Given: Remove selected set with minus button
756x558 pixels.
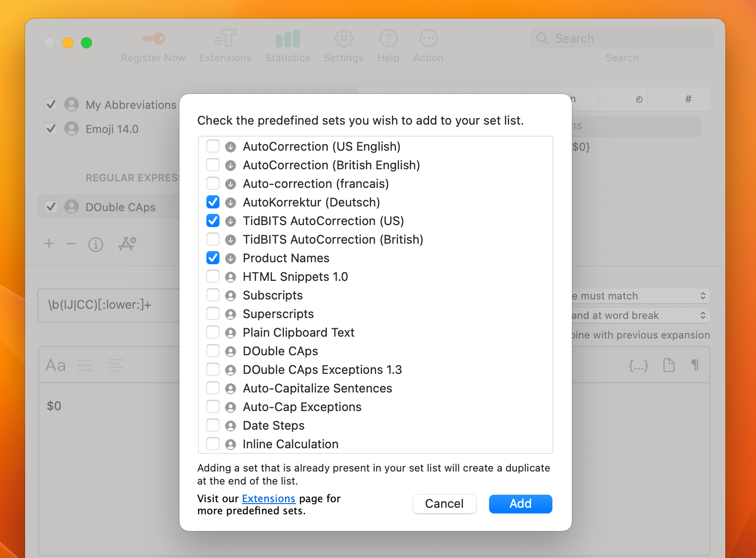Looking at the screenshot, I should point(71,244).
